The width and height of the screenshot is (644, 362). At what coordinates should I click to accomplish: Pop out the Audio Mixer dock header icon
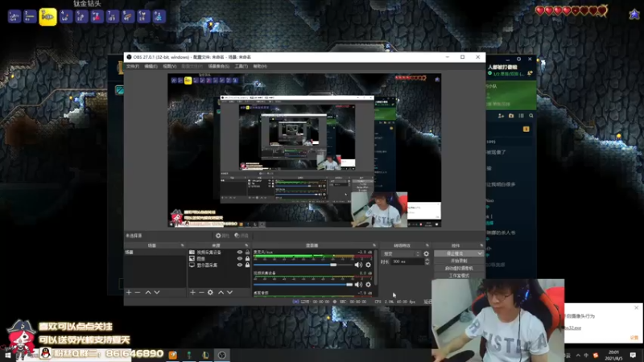(374, 245)
